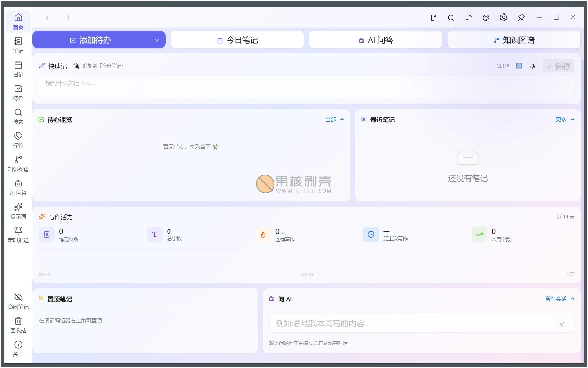Open the 待办 to-do section in sidebar
The image size is (588, 368).
[x=18, y=93]
